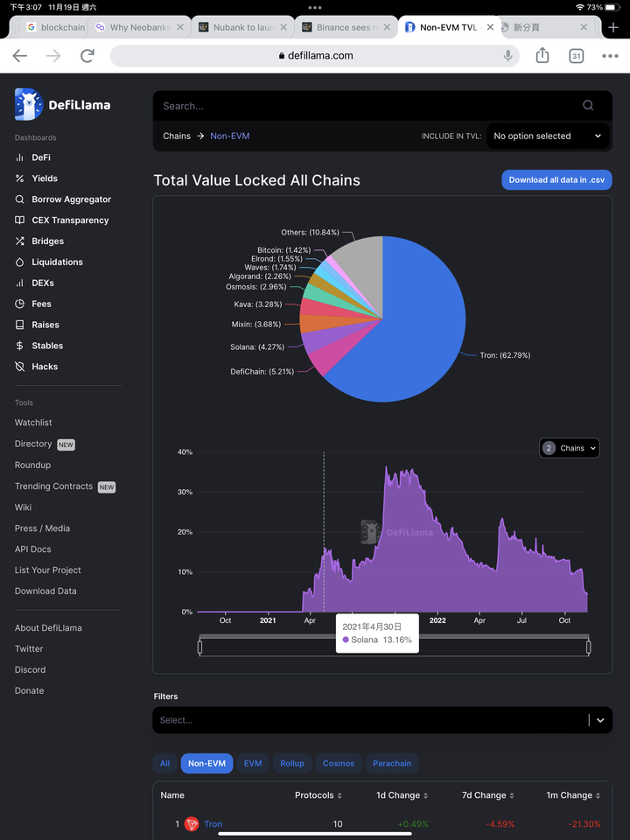Open the browser share icon
630x840 pixels.
point(542,55)
